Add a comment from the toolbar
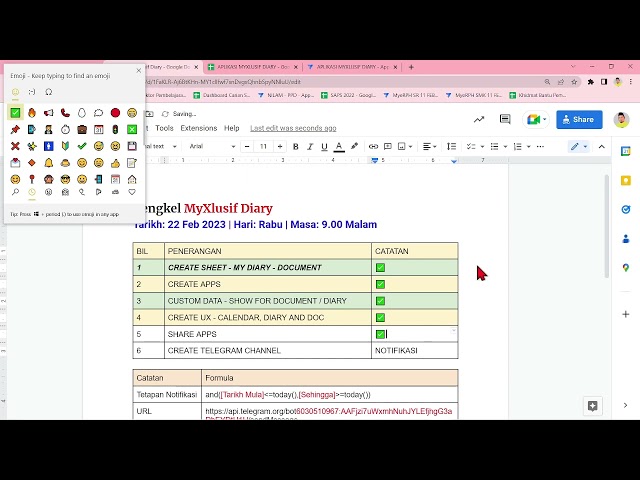The width and height of the screenshot is (640, 480). pos(387,146)
